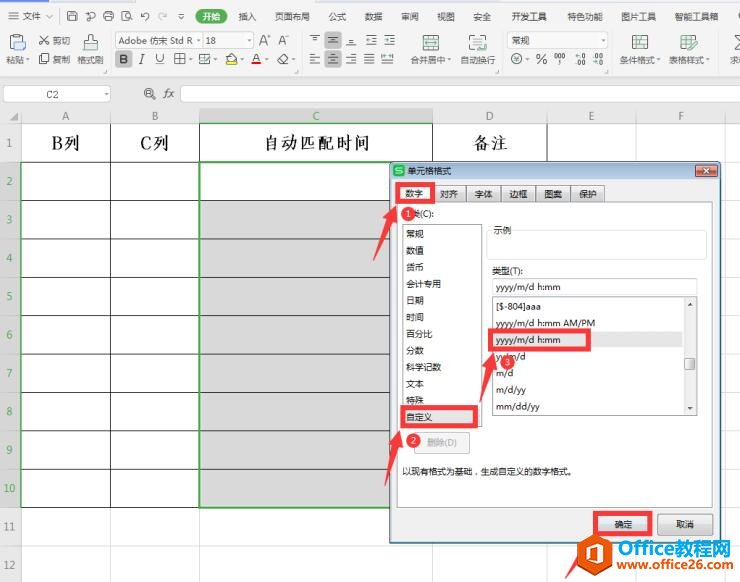Decrease font size with the smaller A icon
Viewport: 740px width, 582px height.
click(283, 41)
